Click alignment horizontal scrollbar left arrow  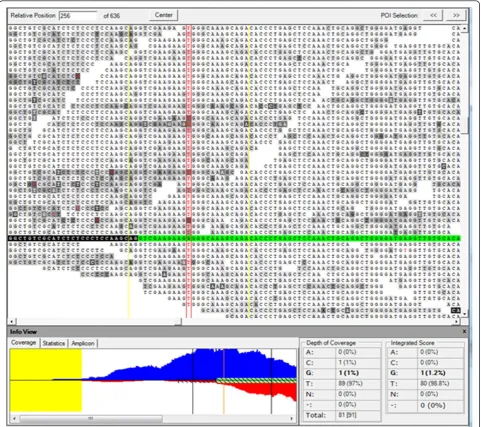pyautogui.click(x=12, y=322)
